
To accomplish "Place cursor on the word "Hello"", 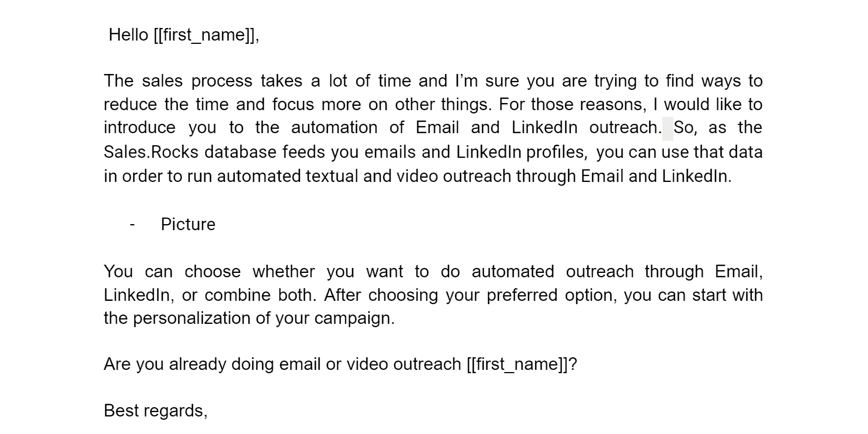I will pos(128,35).
